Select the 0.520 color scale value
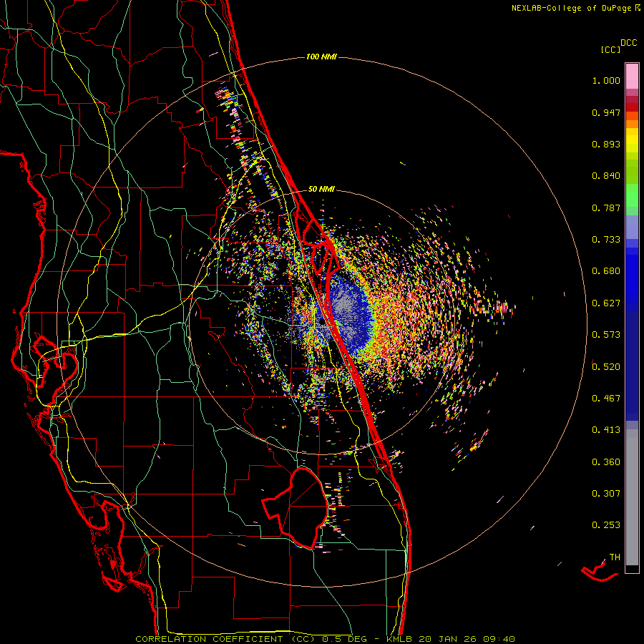644x644 pixels. click(606, 367)
